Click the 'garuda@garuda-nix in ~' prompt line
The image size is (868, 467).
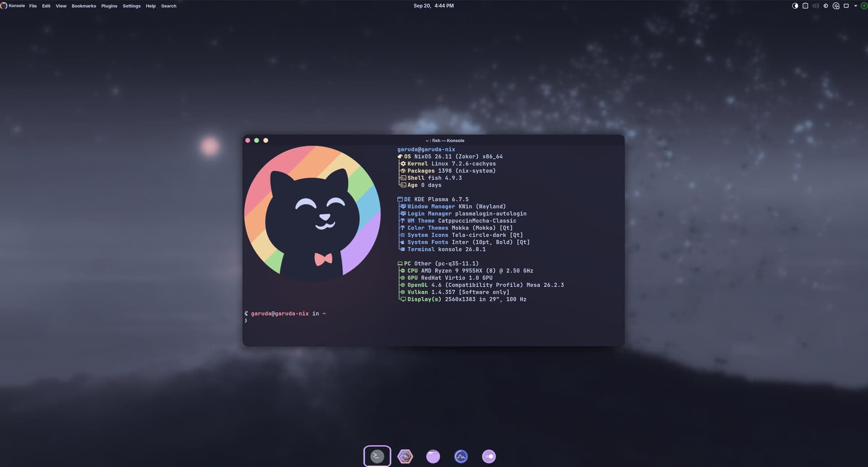(285, 313)
